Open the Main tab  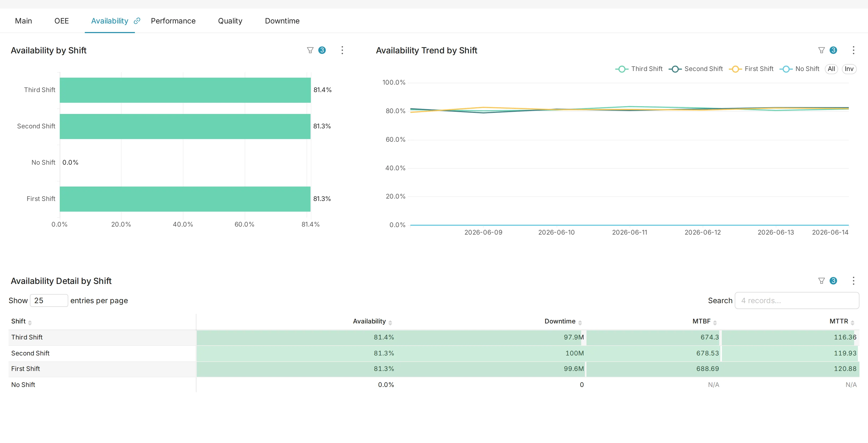tap(23, 21)
